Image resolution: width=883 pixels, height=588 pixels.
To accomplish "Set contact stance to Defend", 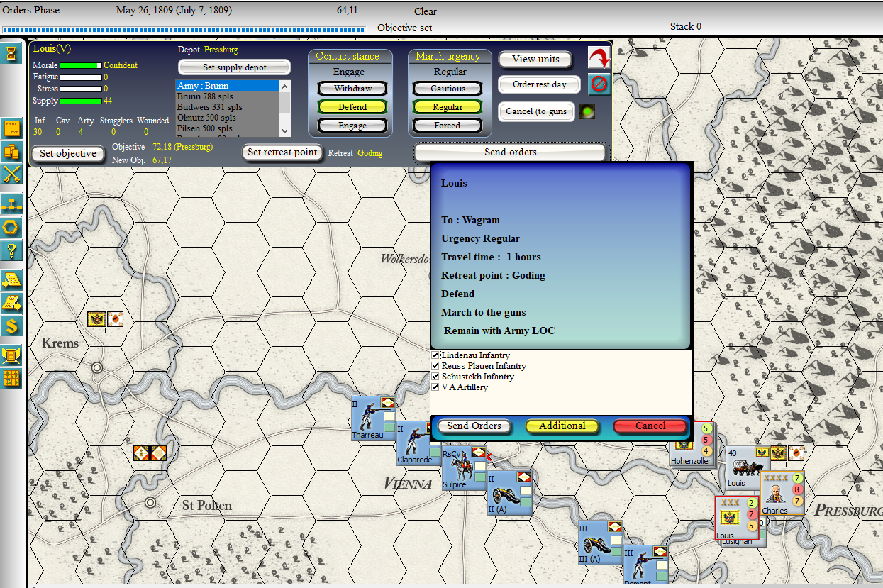I will click(352, 107).
